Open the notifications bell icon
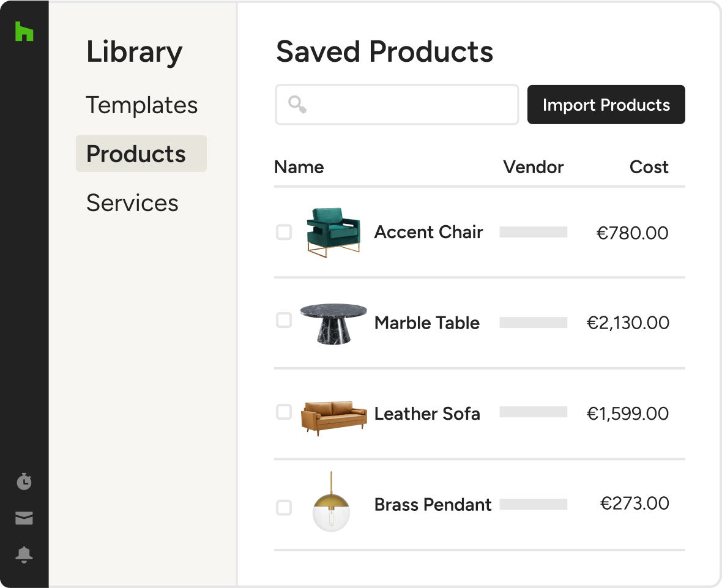This screenshot has width=722, height=588. coord(24,554)
